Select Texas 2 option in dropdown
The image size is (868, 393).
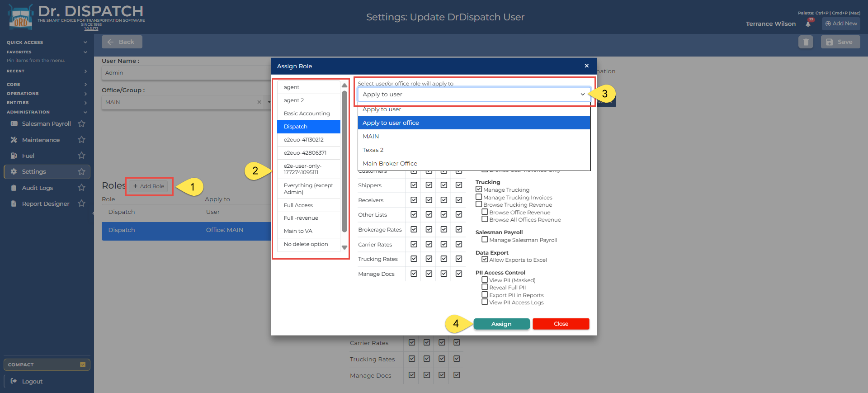click(x=474, y=150)
